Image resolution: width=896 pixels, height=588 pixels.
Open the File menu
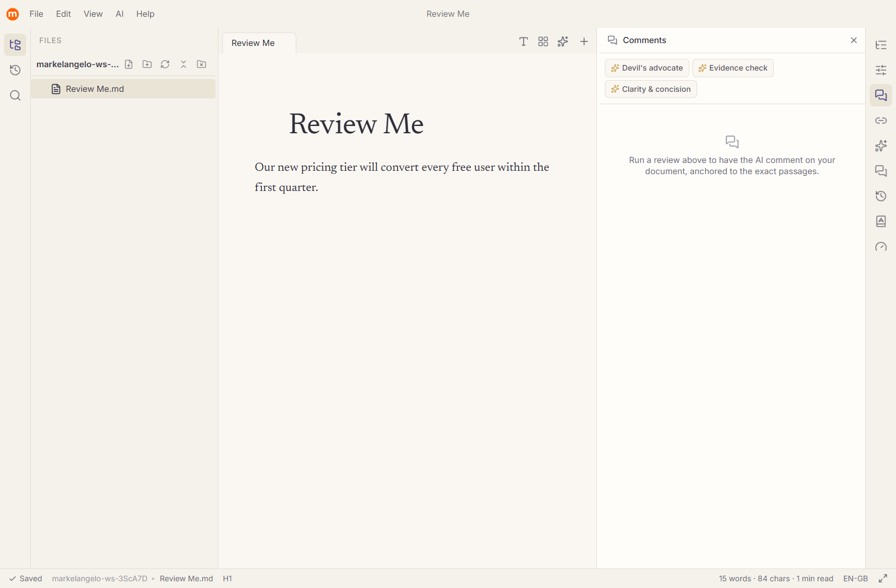click(x=36, y=14)
